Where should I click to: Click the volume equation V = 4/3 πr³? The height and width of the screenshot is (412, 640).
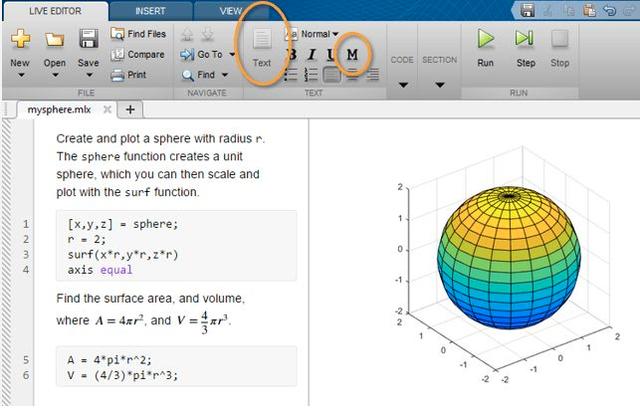(x=204, y=322)
